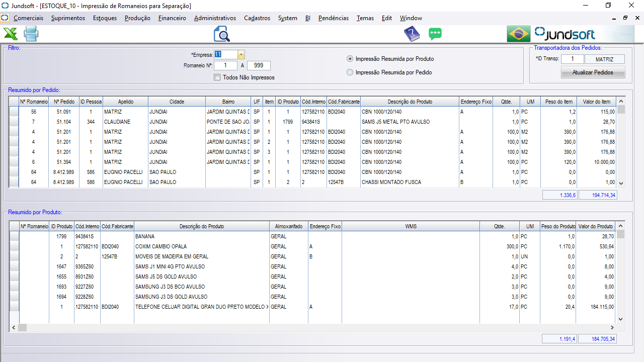This screenshot has height=362, width=644.
Task: Sort by Nº Pedido column header
Action: click(64, 102)
